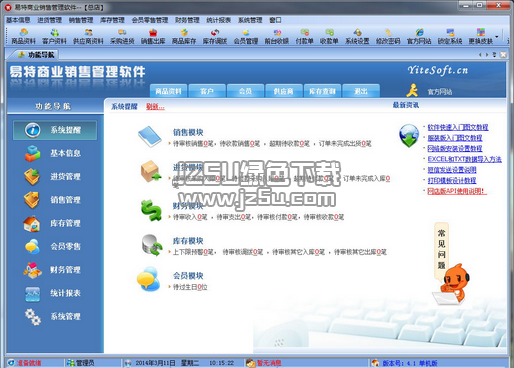Click 更换皮肤 toolbar icon
The image size is (514, 368).
pos(481,37)
